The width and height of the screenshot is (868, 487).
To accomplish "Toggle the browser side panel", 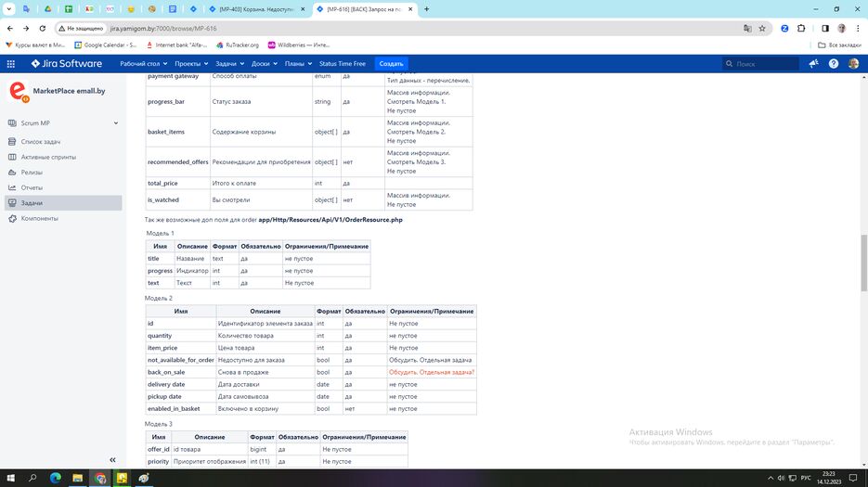I will click(x=824, y=28).
